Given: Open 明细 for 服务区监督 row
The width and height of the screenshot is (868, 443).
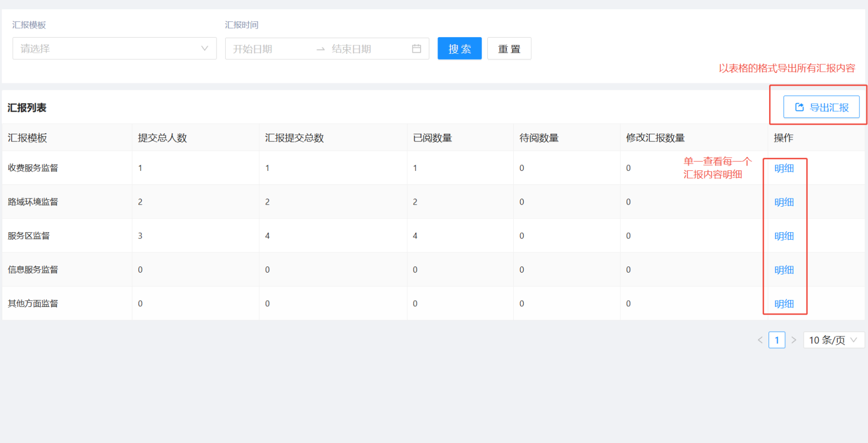Looking at the screenshot, I should [x=784, y=236].
